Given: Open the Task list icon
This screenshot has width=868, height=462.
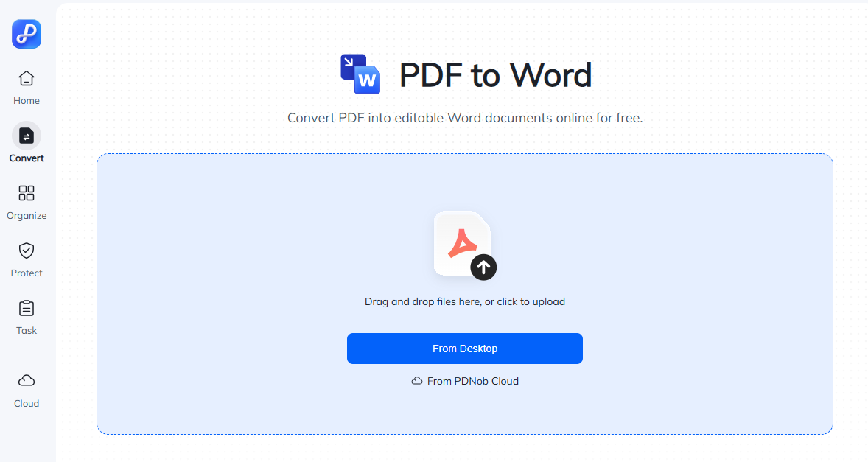Looking at the screenshot, I should click(26, 309).
